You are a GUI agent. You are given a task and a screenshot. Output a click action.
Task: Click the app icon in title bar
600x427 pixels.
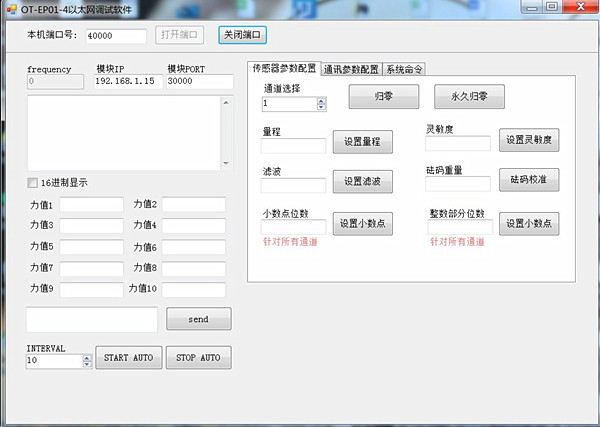click(x=11, y=9)
